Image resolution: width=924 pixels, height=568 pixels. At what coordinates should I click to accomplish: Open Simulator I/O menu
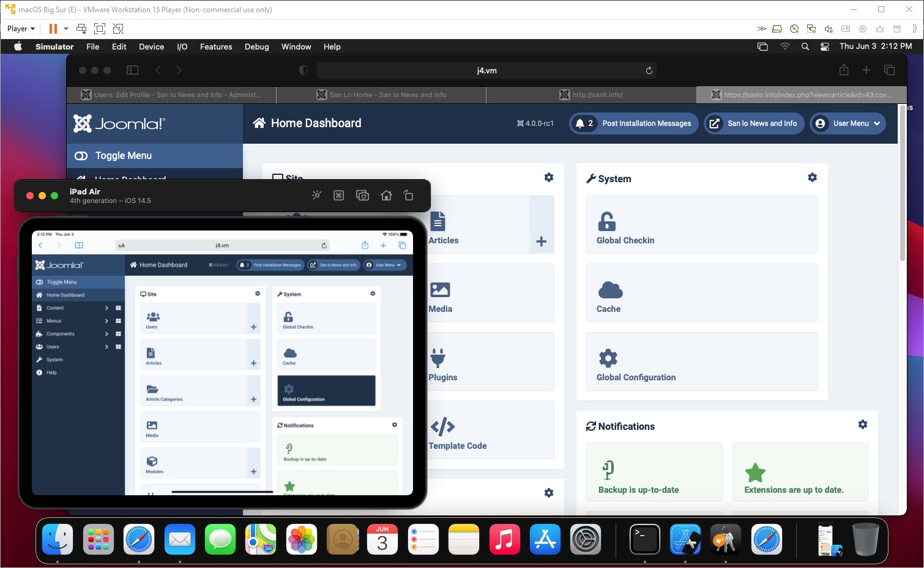point(182,46)
